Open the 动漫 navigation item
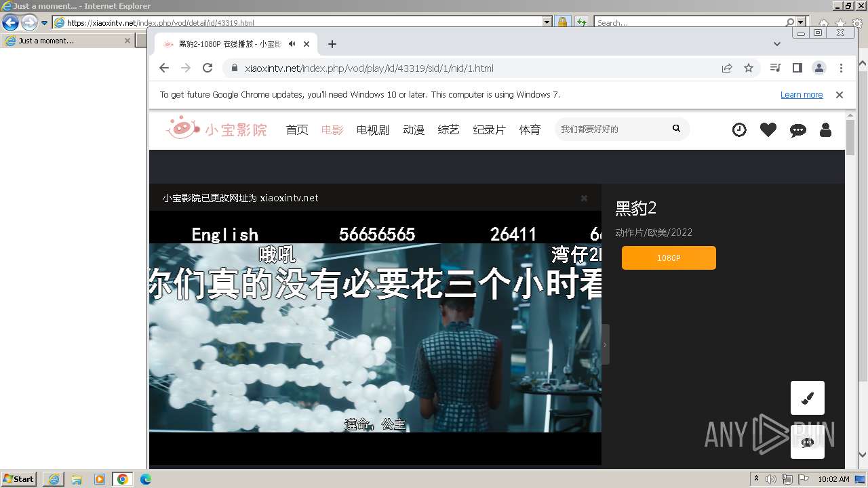The image size is (868, 488). [414, 129]
